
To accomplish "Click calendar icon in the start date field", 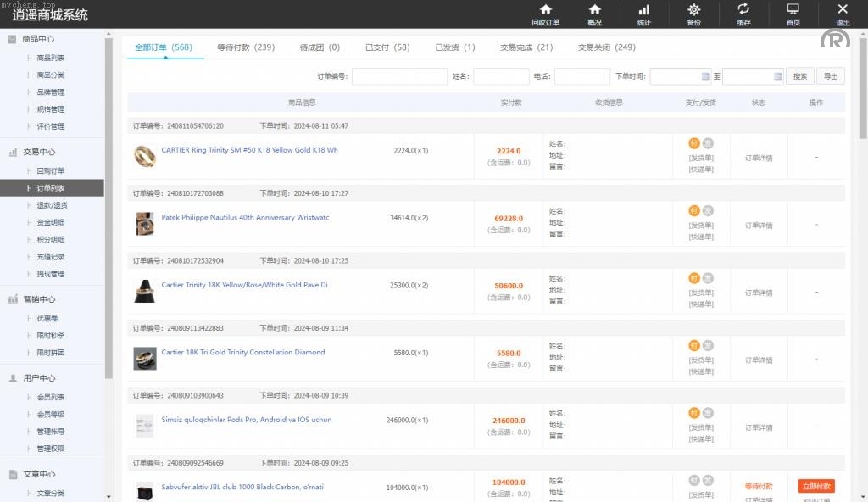I will pyautogui.click(x=705, y=76).
